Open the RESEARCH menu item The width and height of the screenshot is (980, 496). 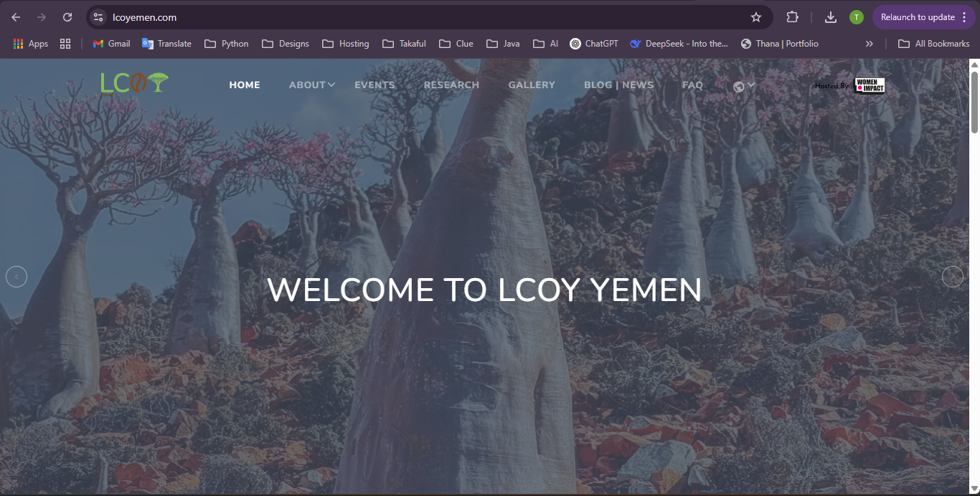pos(451,85)
